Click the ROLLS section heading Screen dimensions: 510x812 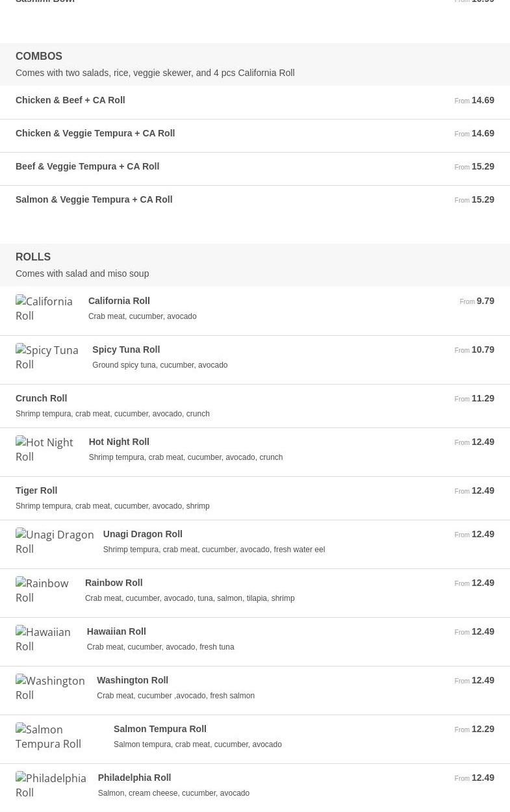[x=33, y=257]
